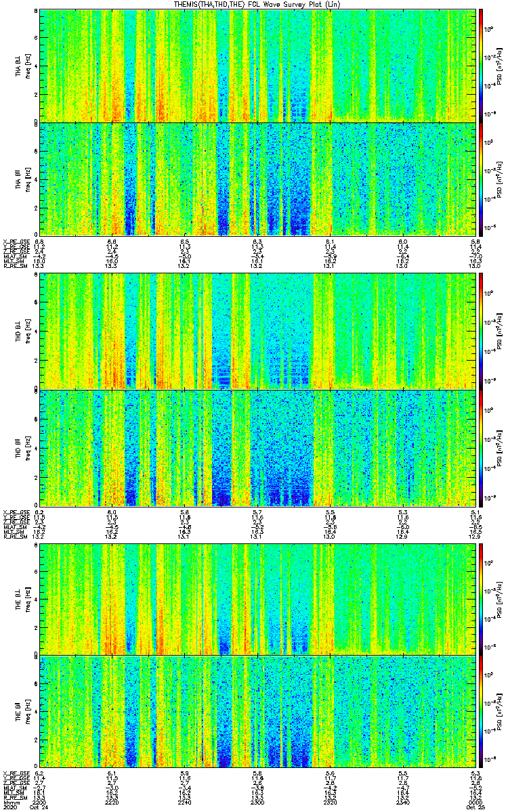Viewport: 508px width, 812px height.
Task: Click PSD units label beside THE B-perpendicular colorbar
Action: click(x=501, y=598)
